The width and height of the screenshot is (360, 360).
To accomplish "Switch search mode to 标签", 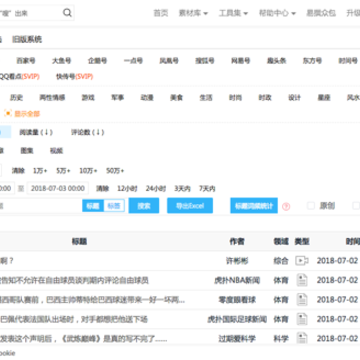I will tap(114, 206).
